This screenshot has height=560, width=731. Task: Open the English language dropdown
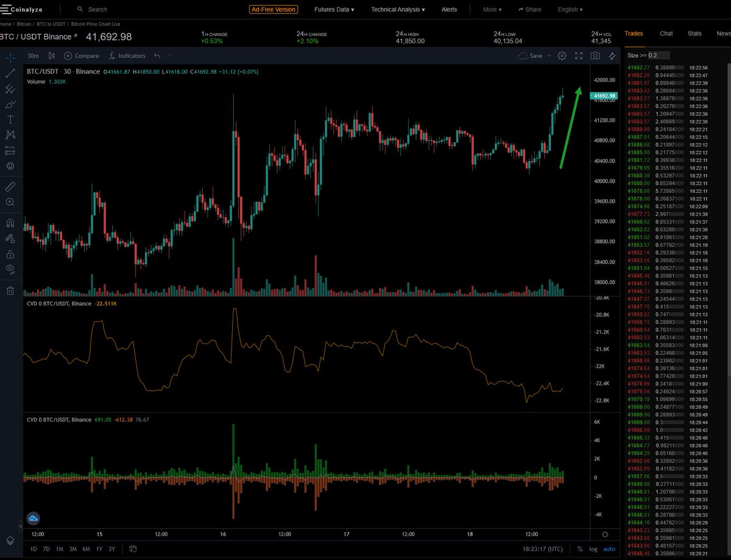click(x=570, y=10)
